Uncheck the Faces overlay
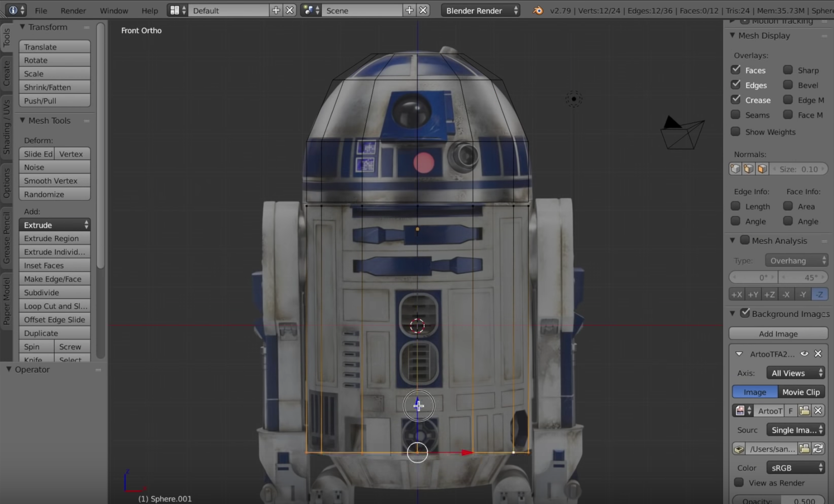This screenshot has width=834, height=504. click(x=736, y=70)
